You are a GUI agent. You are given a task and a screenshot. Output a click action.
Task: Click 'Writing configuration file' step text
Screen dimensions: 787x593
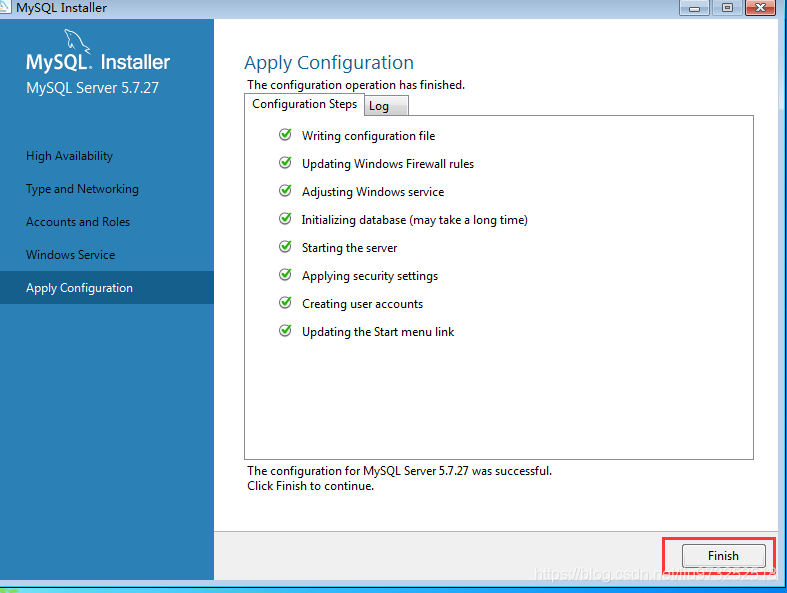[x=368, y=136]
